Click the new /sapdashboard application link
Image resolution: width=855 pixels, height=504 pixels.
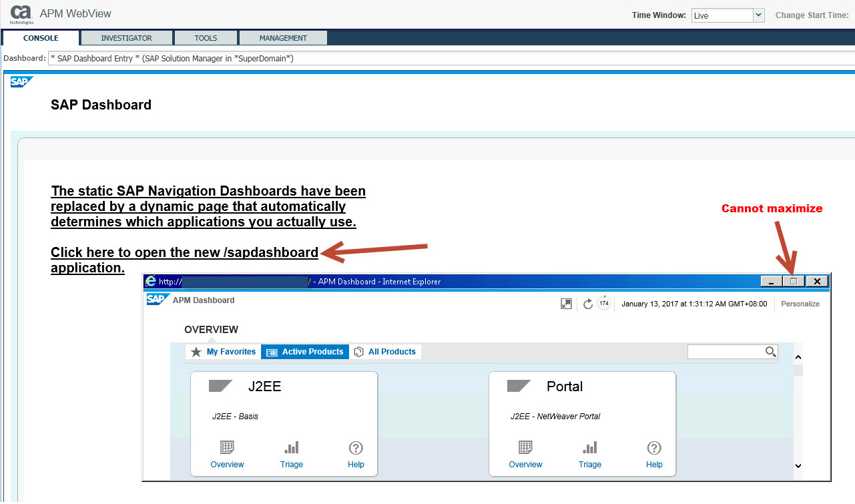(184, 260)
